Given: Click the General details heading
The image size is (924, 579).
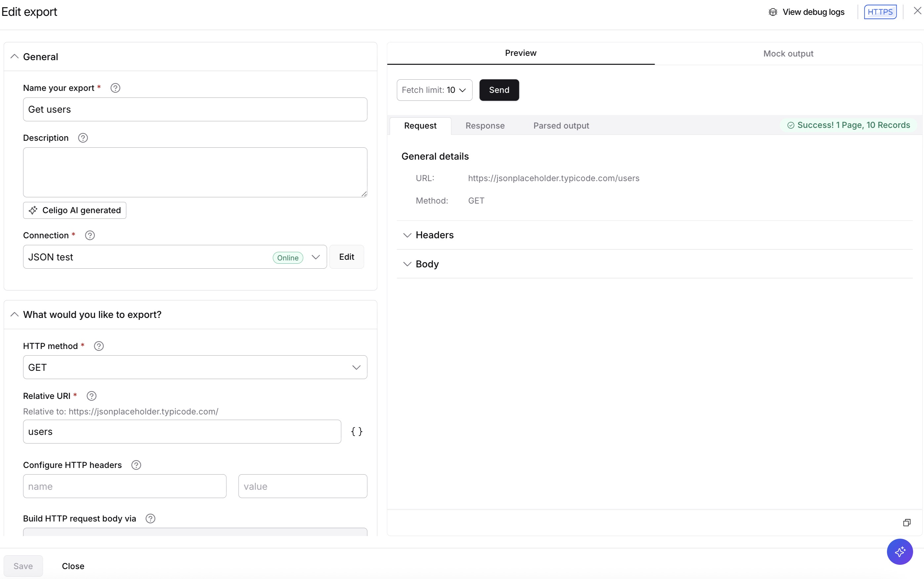Looking at the screenshot, I should tap(435, 156).
